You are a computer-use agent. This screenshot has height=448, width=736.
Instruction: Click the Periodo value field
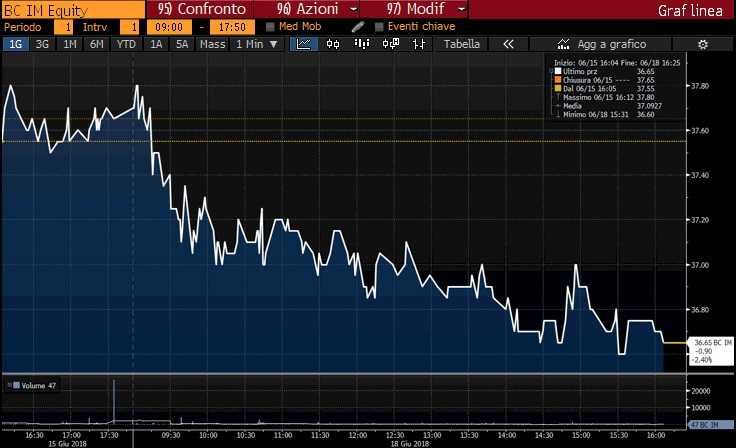point(63,27)
